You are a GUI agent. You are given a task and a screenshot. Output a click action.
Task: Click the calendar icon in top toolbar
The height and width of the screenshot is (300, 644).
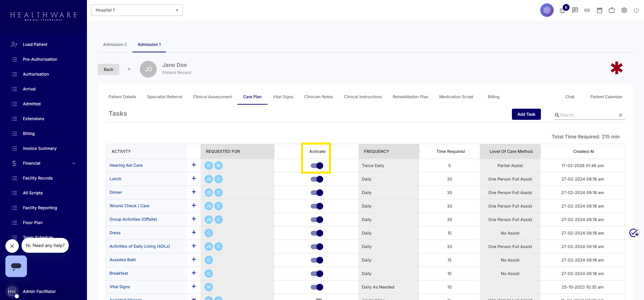[x=600, y=10]
